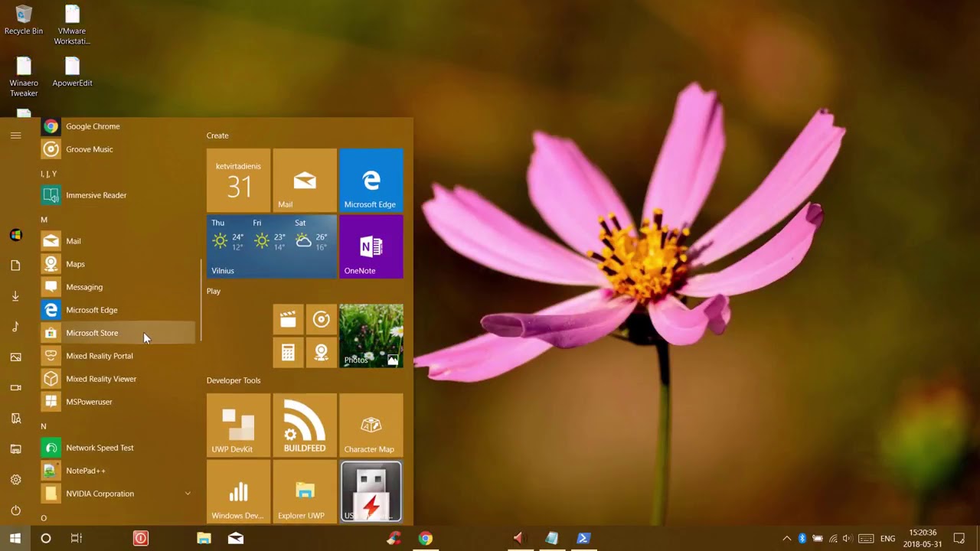Open Google Chrome from the app list
The height and width of the screenshot is (551, 980).
(x=119, y=126)
